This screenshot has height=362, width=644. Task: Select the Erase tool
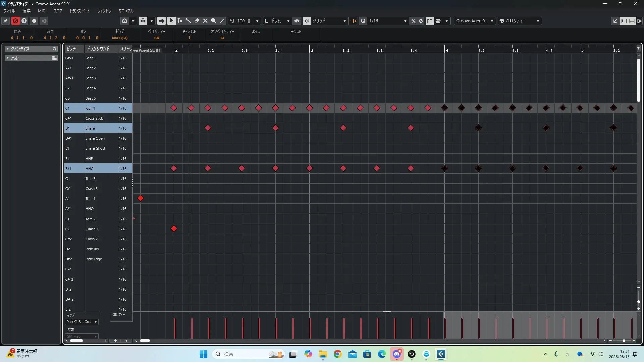(197, 21)
